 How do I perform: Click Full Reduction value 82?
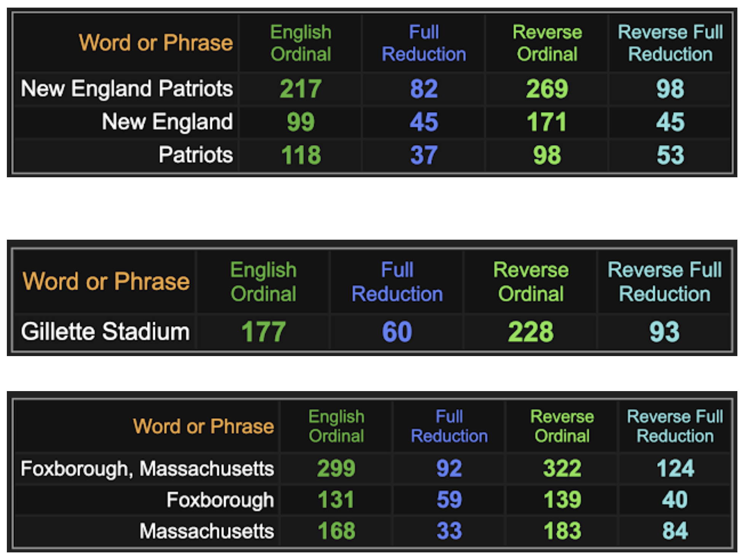click(x=423, y=89)
